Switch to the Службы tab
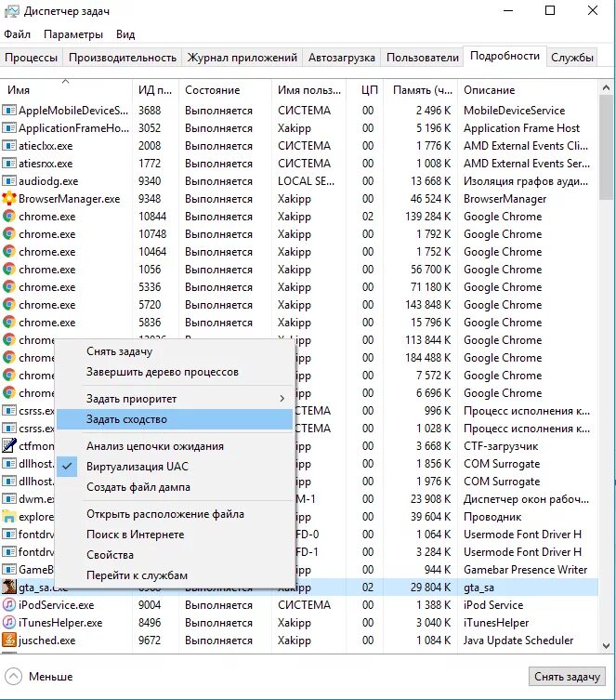This screenshot has height=700, width=616. [571, 58]
